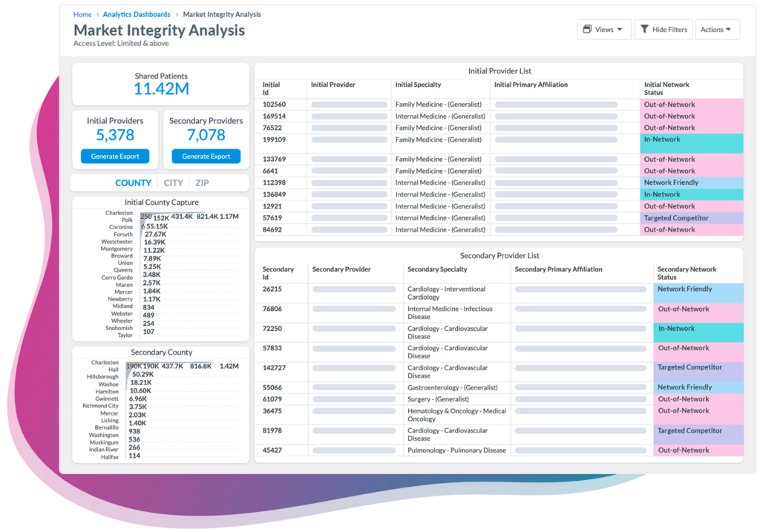Switch to the CITY tab
760x532 pixels.
[x=173, y=183]
